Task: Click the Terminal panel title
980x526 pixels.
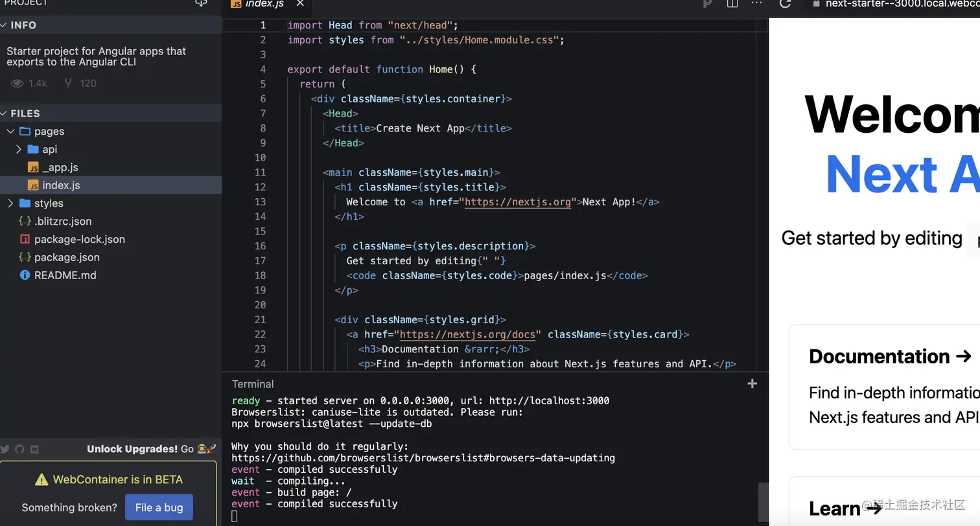Action: point(253,383)
